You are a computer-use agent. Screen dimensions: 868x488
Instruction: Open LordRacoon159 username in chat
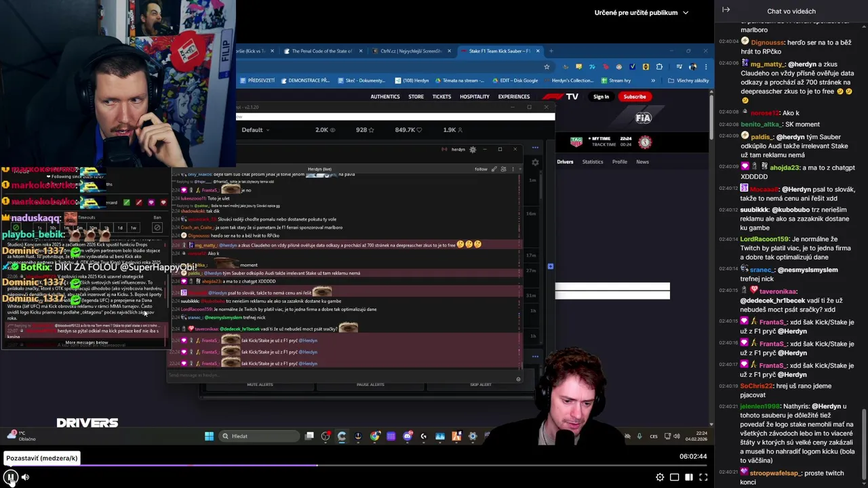765,239
